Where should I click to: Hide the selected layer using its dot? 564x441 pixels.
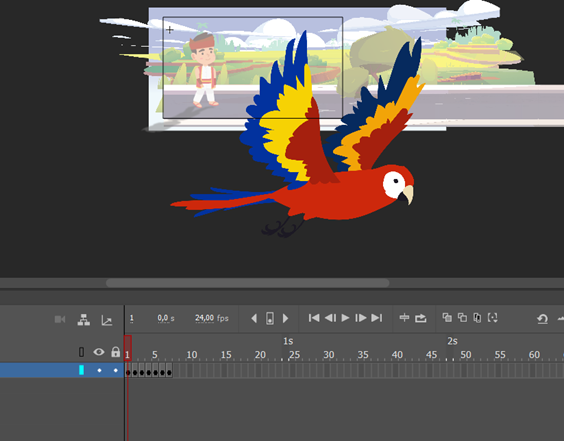[100, 370]
